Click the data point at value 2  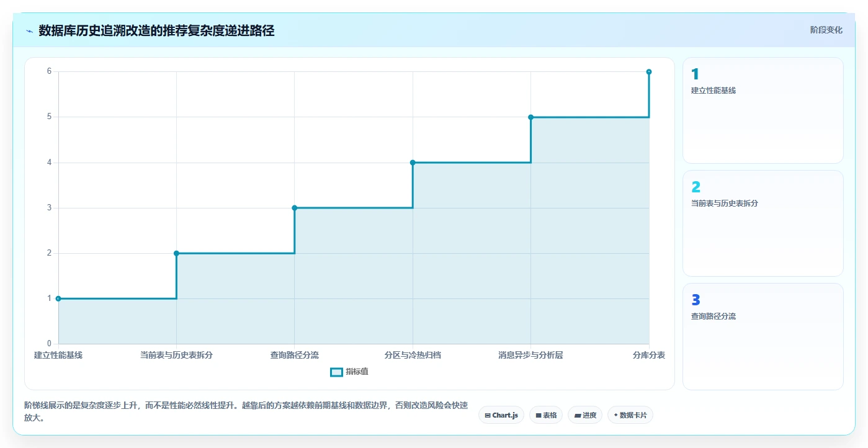[176, 253]
